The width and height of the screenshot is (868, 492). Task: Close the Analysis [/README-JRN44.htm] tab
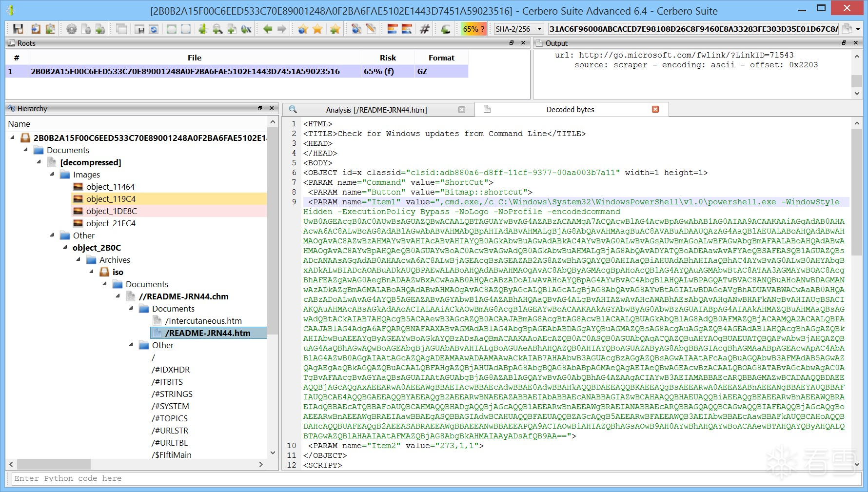[462, 110]
